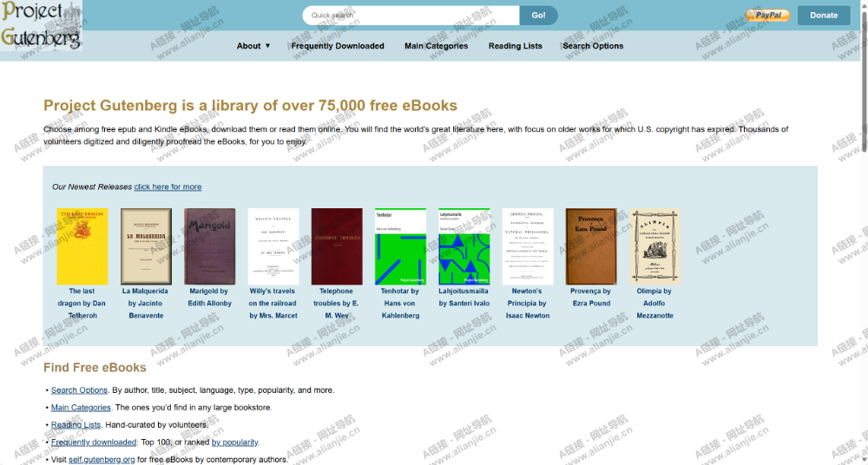The image size is (868, 465).
Task: Open the Marigold book cover
Action: click(x=210, y=246)
